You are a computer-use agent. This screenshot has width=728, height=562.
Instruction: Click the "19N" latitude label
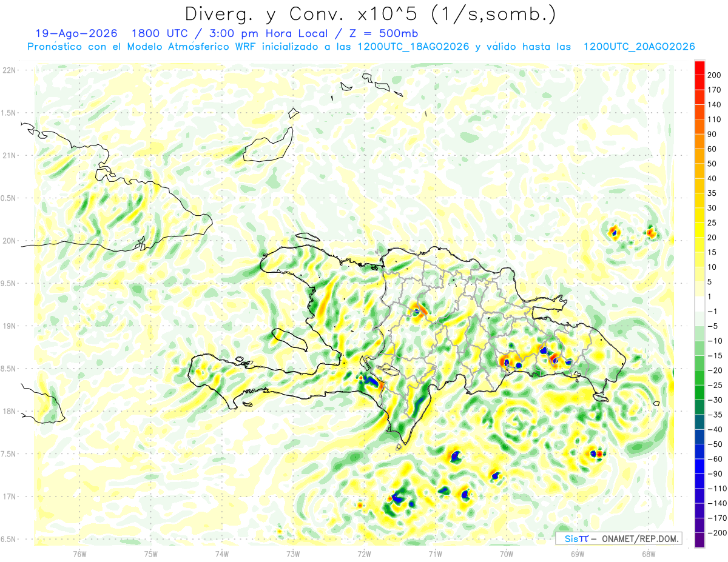[8, 326]
